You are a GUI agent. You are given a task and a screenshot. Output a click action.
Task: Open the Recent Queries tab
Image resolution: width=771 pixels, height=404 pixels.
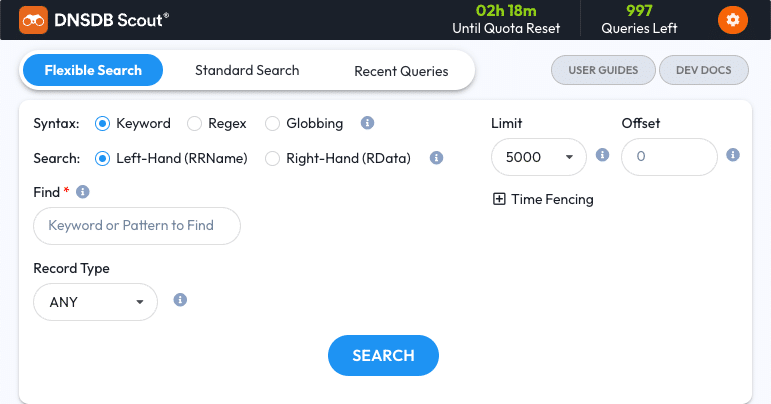(401, 71)
